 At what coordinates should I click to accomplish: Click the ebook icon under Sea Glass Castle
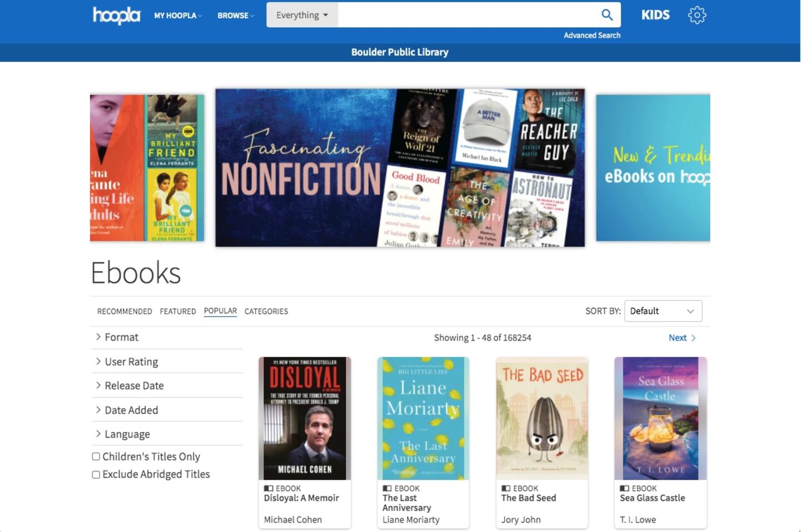[625, 488]
